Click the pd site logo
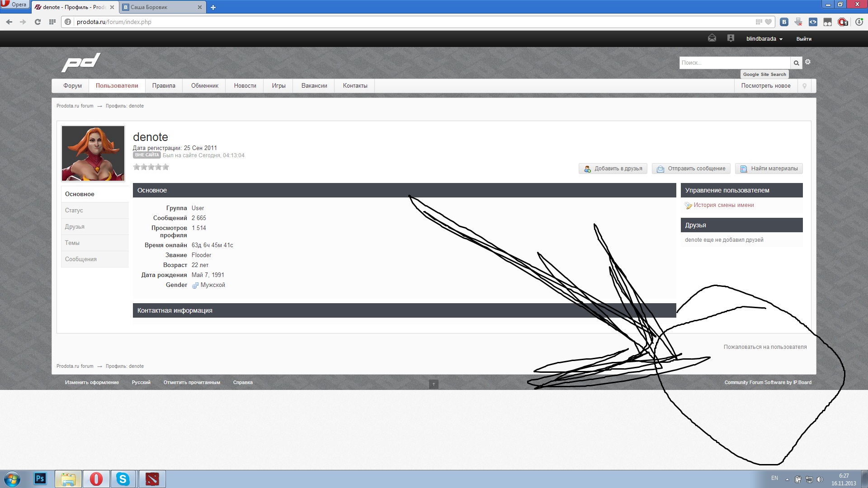 [x=81, y=62]
